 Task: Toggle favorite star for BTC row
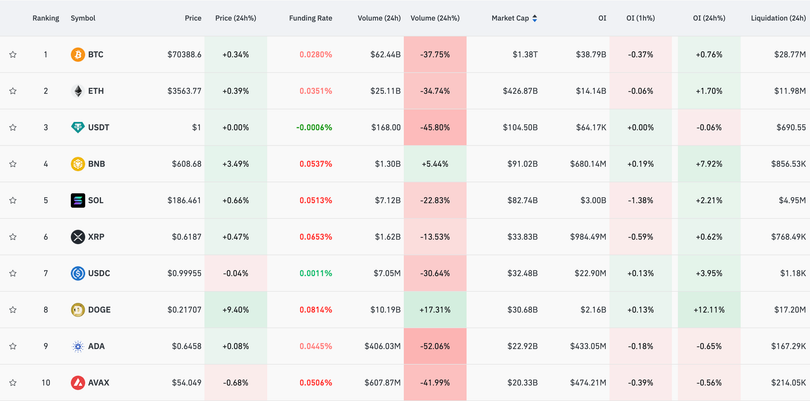coord(13,55)
